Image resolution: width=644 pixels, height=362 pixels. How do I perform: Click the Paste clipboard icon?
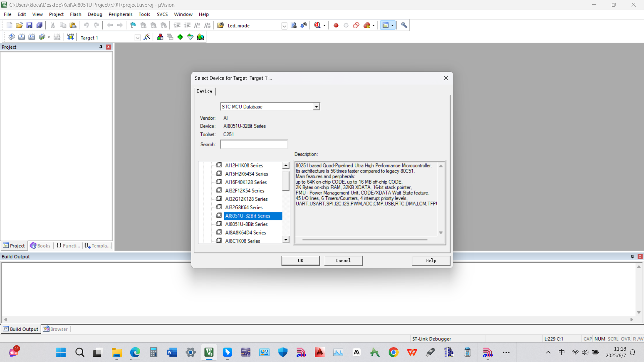(73, 25)
